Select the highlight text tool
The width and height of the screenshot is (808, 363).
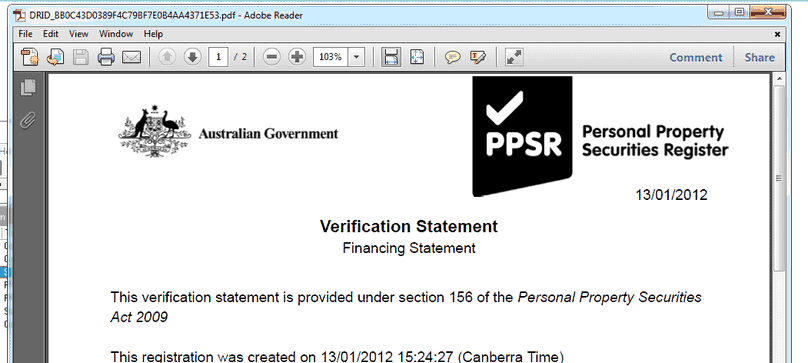point(478,57)
